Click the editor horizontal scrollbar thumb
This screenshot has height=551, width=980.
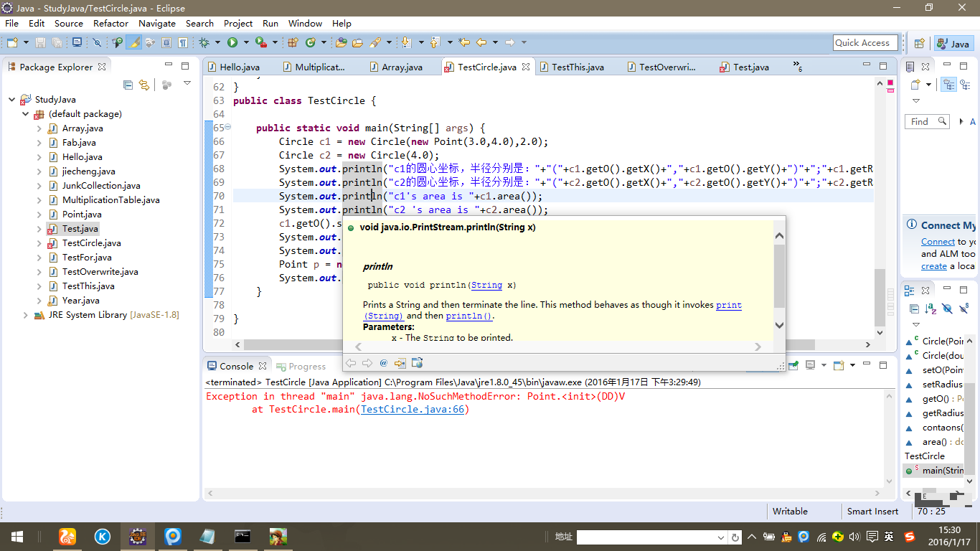click(531, 345)
